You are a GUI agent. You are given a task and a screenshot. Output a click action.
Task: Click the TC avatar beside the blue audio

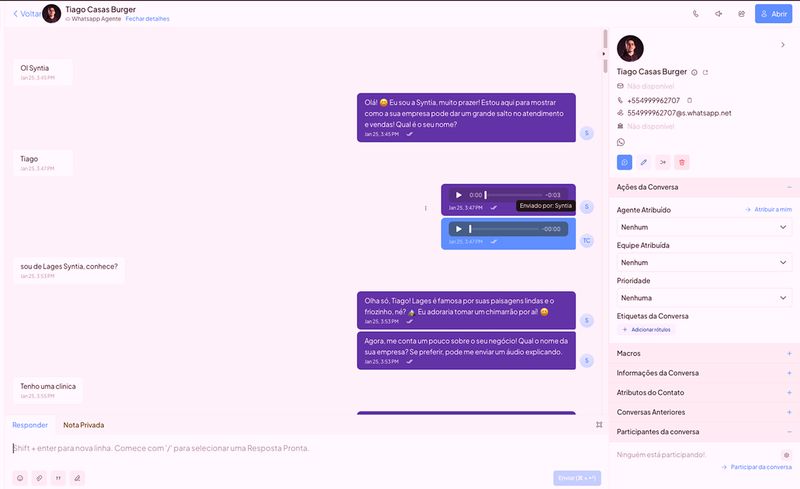[587, 241]
